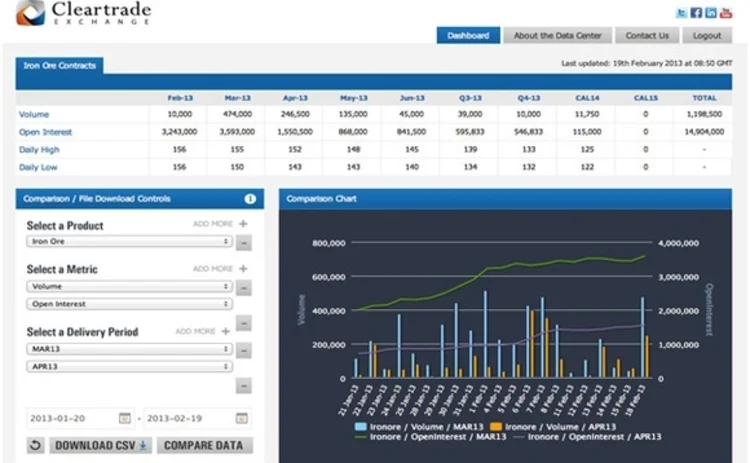Click ADD MORE next to Select a Product

click(x=213, y=224)
